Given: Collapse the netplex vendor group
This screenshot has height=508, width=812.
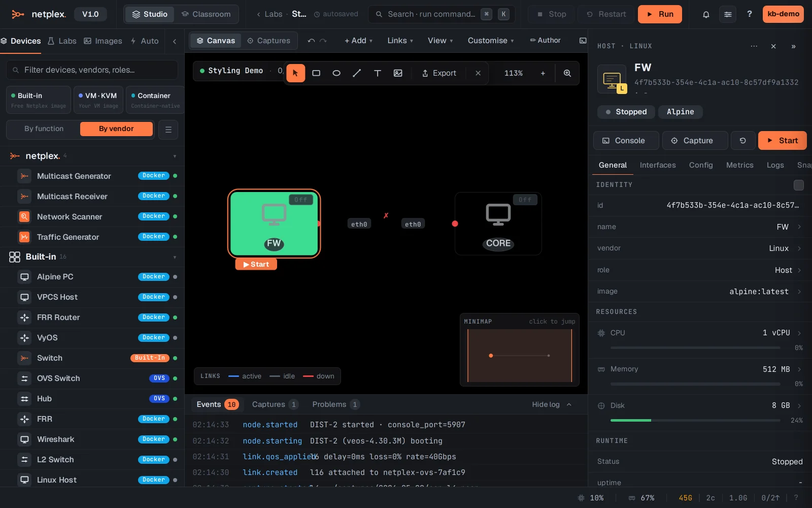Looking at the screenshot, I should pyautogui.click(x=175, y=156).
